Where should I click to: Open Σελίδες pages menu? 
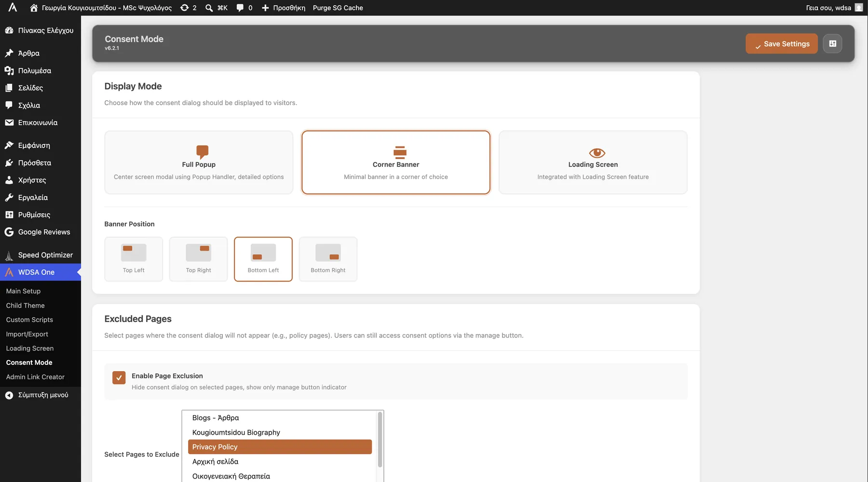point(41,88)
